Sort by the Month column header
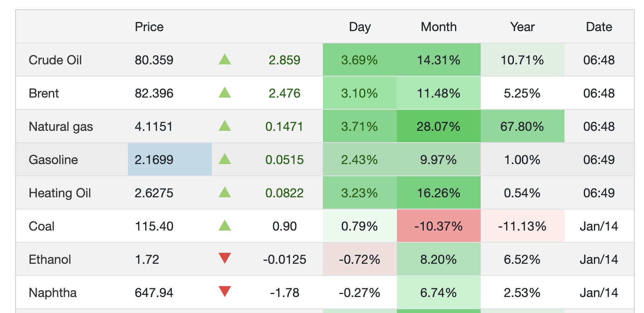 [x=439, y=27]
